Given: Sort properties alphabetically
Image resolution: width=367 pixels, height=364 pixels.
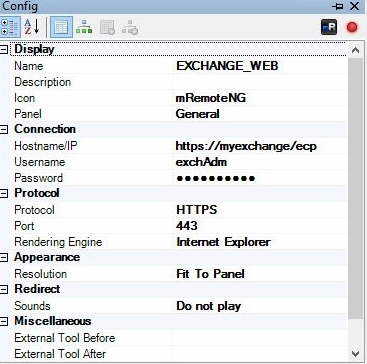Looking at the screenshot, I should click(32, 27).
